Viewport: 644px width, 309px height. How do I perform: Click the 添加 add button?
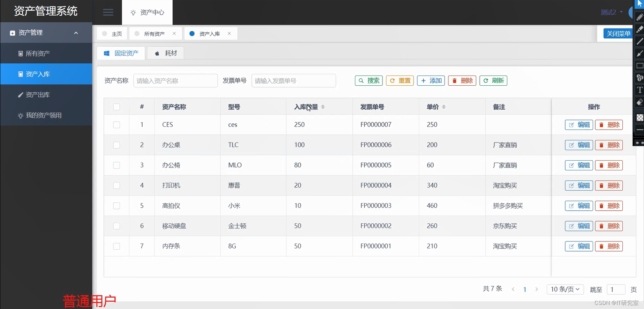point(431,80)
